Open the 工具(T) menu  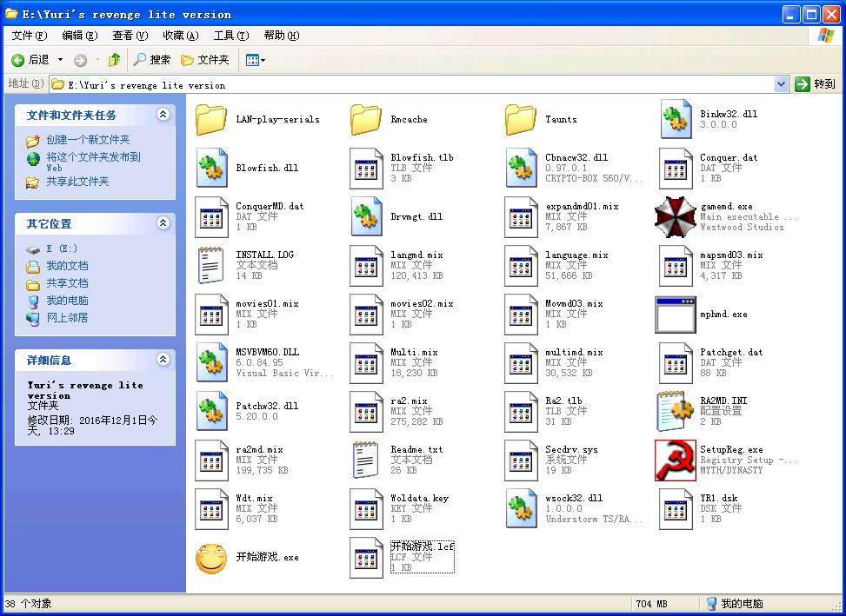231,36
